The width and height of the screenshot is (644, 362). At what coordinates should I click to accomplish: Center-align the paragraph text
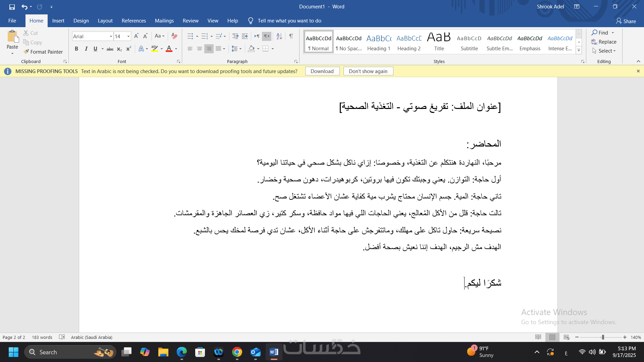coord(199,49)
